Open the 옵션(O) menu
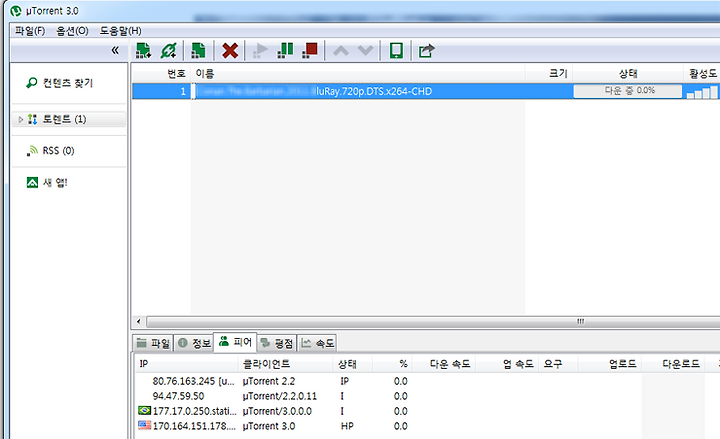 [72, 31]
